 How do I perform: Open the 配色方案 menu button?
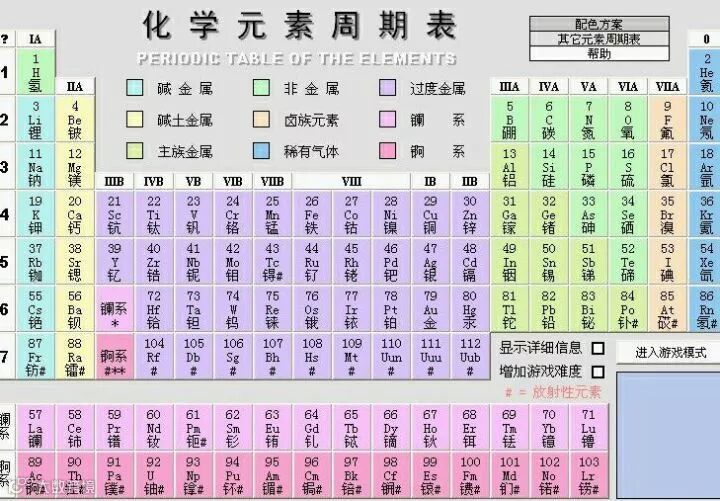(x=599, y=24)
